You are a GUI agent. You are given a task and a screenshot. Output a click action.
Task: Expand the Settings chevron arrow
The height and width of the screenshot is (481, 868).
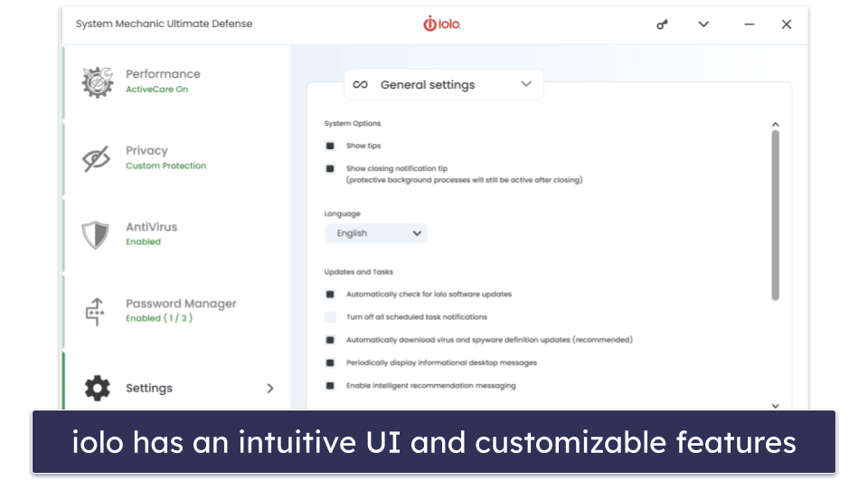(x=270, y=389)
